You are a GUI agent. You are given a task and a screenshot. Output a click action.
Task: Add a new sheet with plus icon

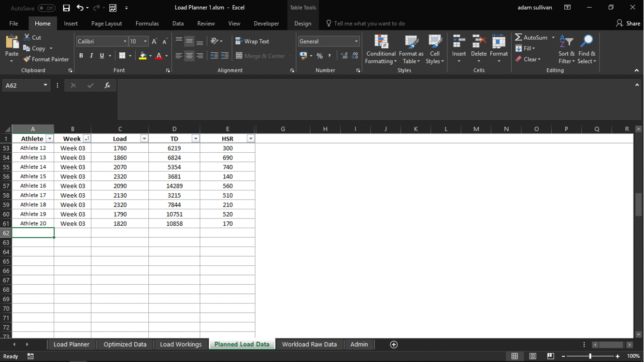pos(394,345)
